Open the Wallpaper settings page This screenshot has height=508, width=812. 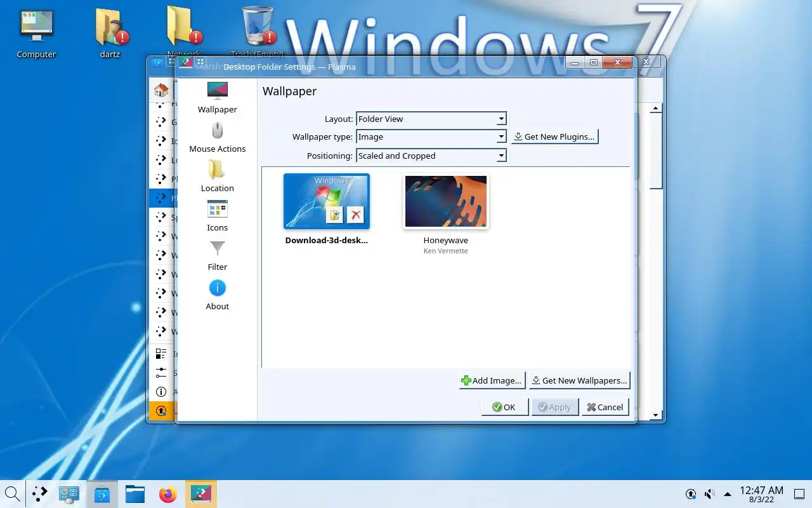click(x=217, y=98)
